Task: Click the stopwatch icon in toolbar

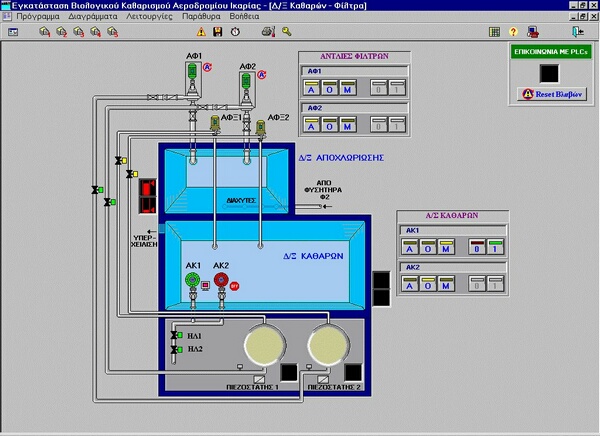Action: point(234,32)
